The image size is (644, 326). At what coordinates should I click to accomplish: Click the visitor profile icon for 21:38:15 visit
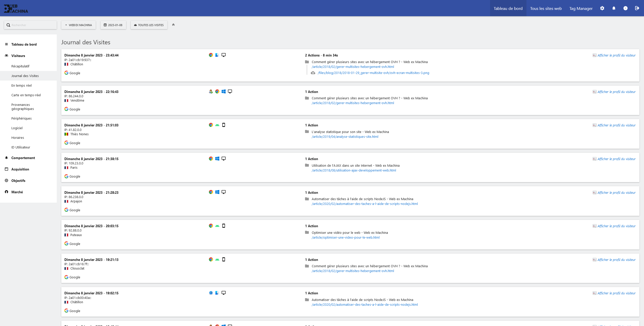594,159
